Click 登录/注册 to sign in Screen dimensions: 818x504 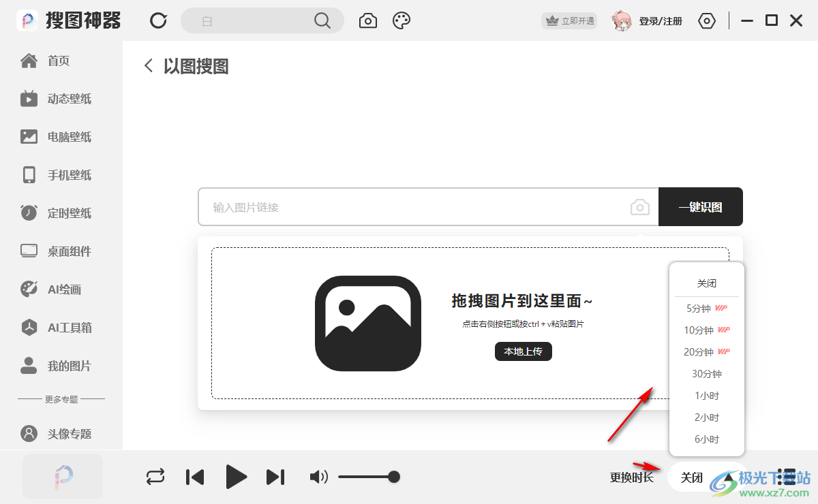pyautogui.click(x=661, y=21)
